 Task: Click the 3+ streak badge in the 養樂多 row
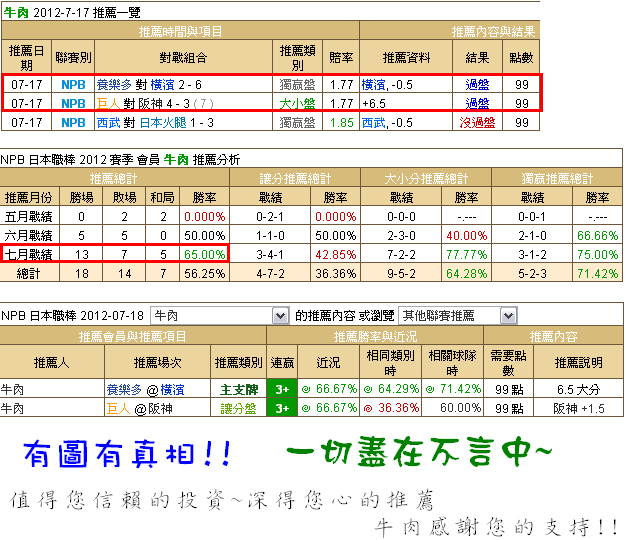point(282,390)
